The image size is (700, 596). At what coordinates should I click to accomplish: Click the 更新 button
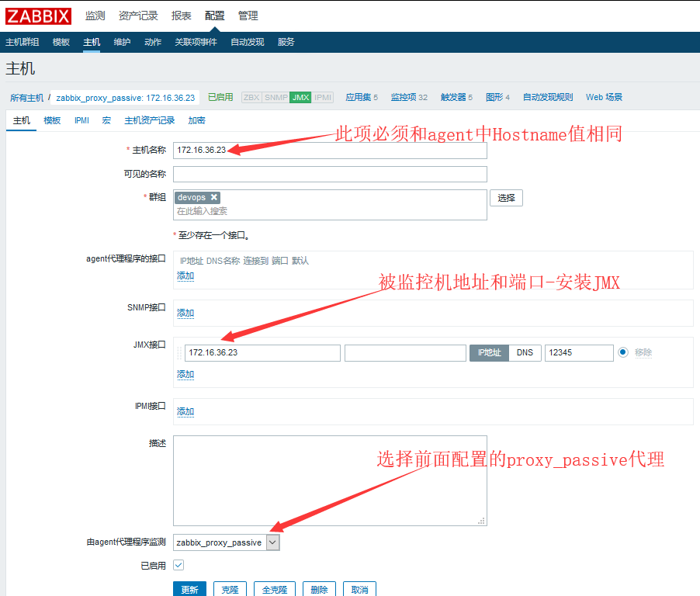click(x=189, y=590)
